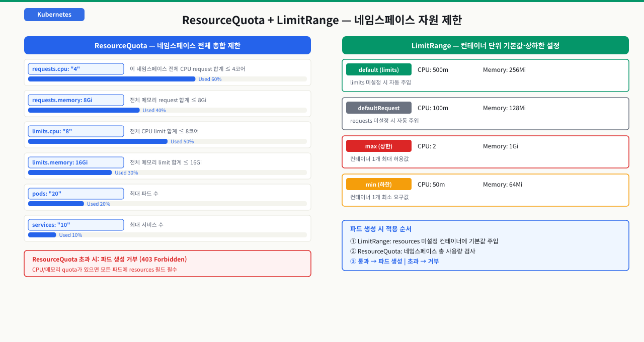644x342 pixels.
Task: Click the "Used 20%" text
Action: [99, 204]
